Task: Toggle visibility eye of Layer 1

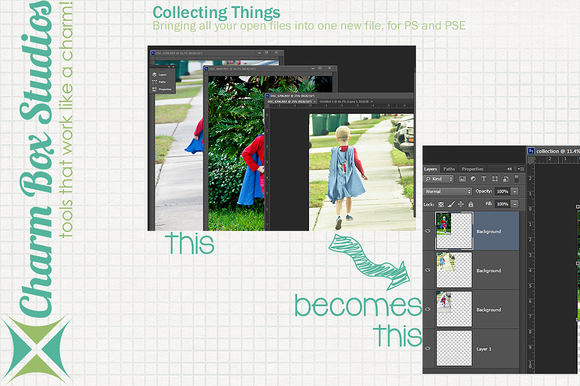Action: pos(428,348)
